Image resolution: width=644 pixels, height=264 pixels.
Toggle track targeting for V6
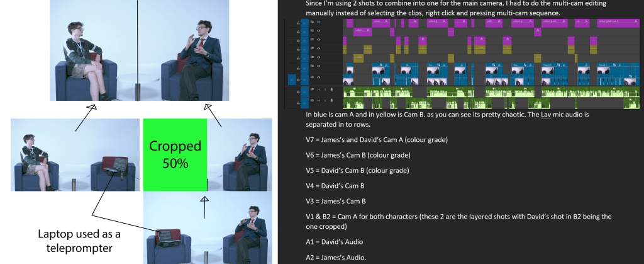305,32
